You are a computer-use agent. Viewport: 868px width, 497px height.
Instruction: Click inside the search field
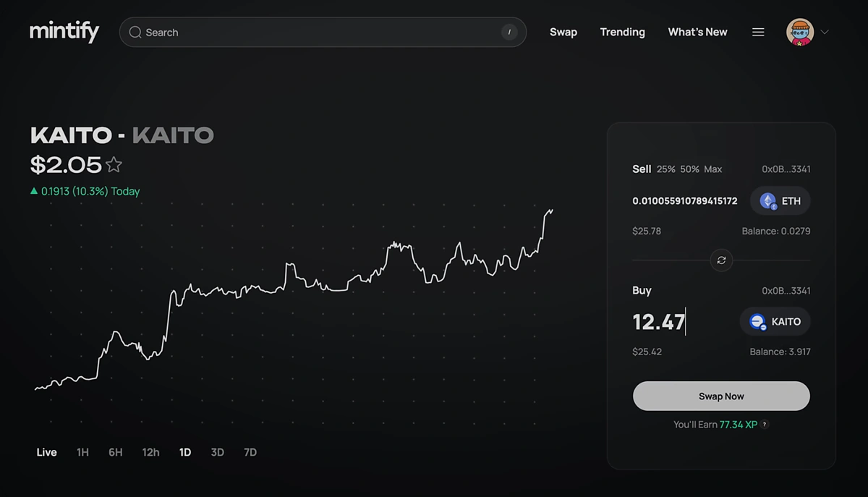(289, 32)
